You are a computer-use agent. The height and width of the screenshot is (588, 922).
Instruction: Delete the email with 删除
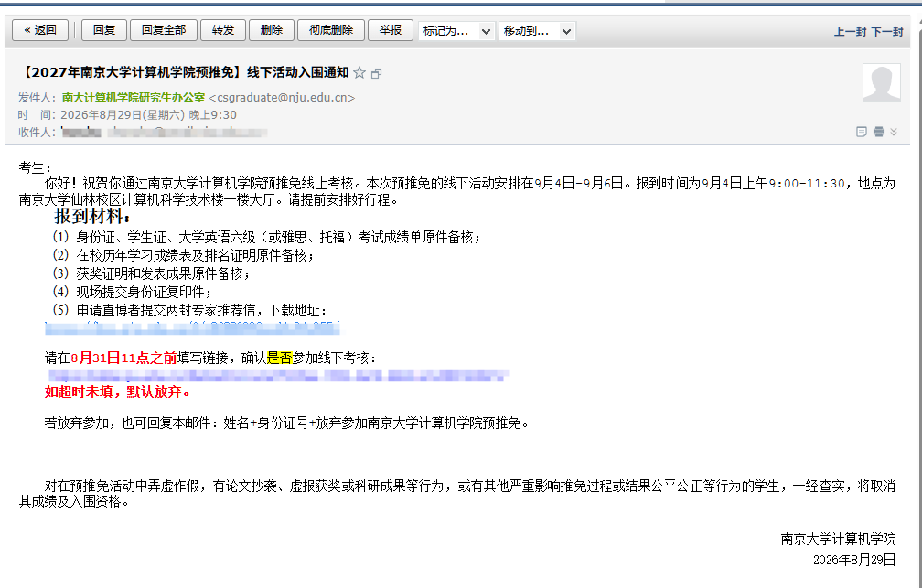[x=271, y=30]
